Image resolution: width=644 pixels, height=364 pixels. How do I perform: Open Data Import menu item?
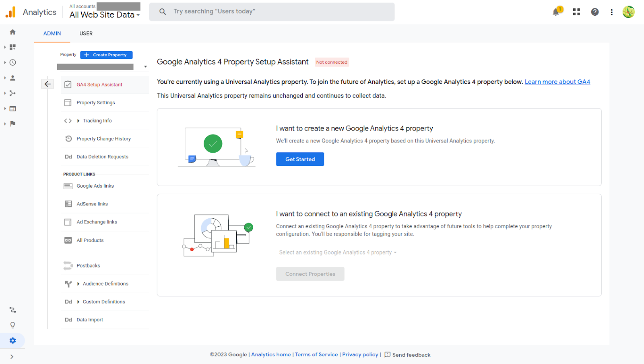[x=105, y=320]
